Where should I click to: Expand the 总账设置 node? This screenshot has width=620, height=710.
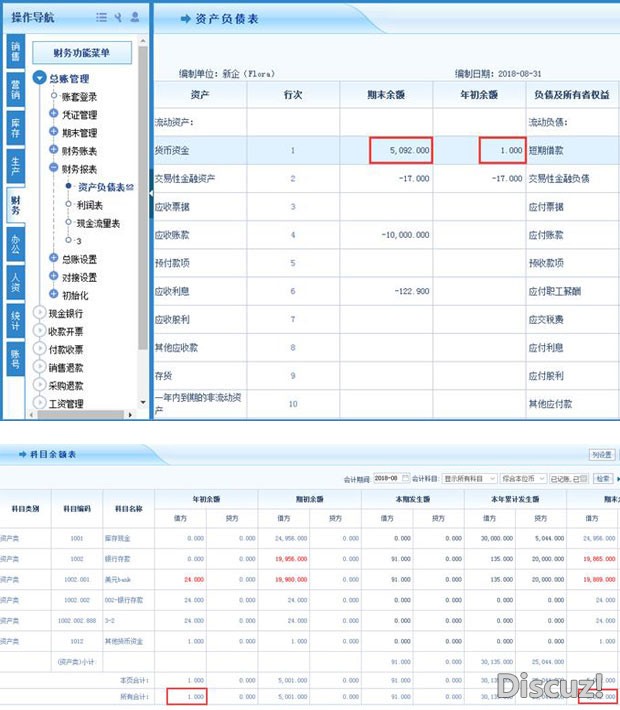click(53, 258)
